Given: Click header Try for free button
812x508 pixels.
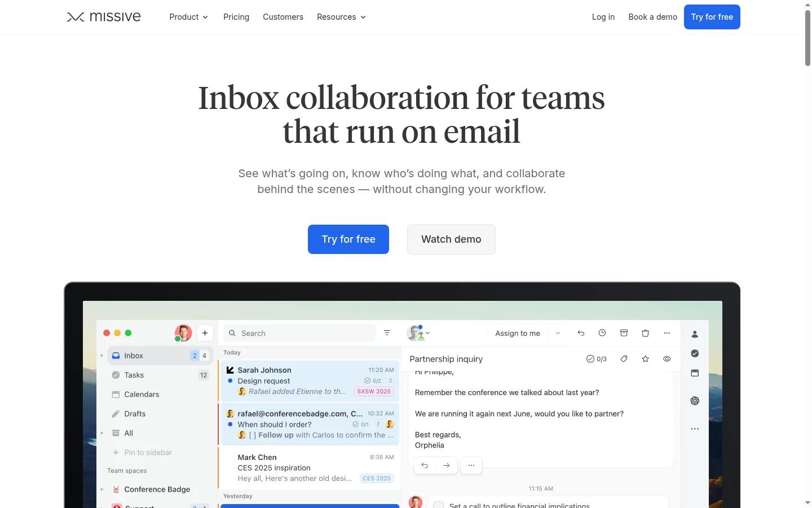Looking at the screenshot, I should click(x=712, y=17).
